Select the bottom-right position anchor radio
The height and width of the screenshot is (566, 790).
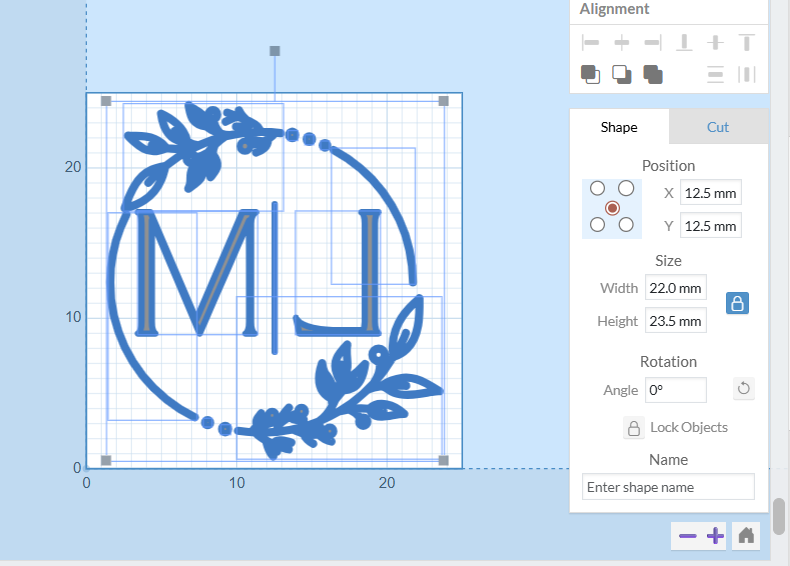pos(626,225)
